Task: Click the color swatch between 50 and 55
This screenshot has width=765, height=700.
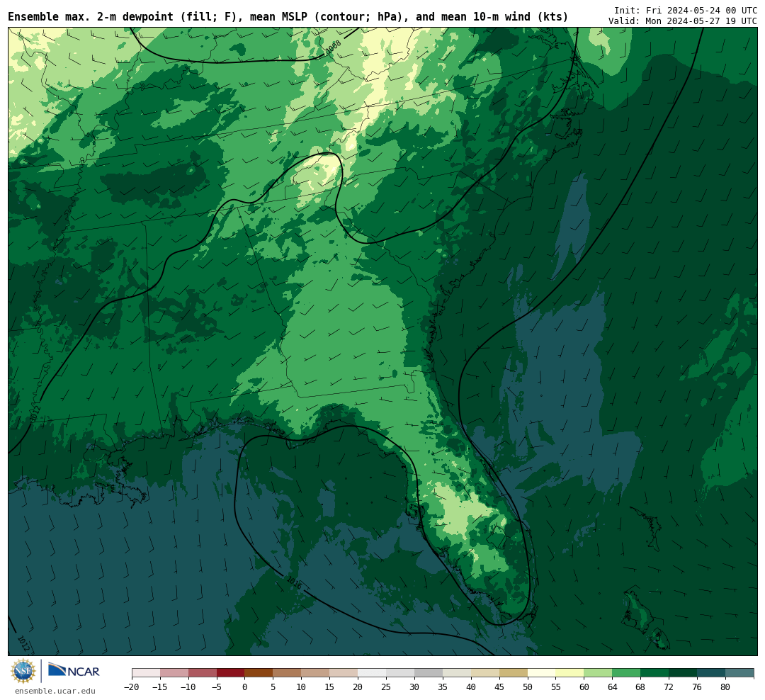Action: (x=542, y=673)
